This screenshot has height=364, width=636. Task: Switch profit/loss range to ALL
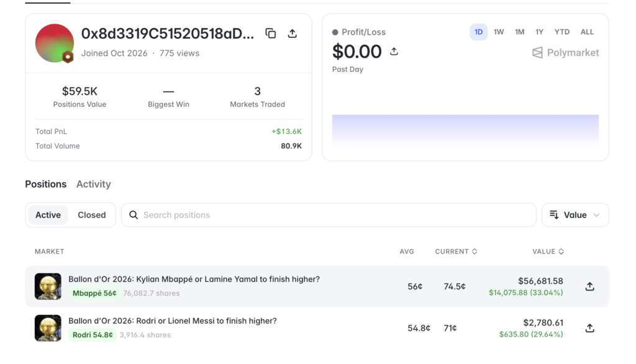(587, 32)
